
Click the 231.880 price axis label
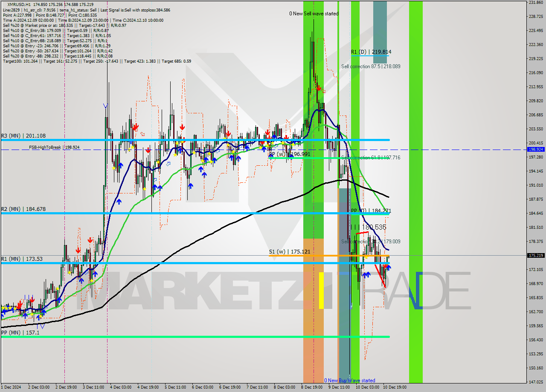[536, 3]
